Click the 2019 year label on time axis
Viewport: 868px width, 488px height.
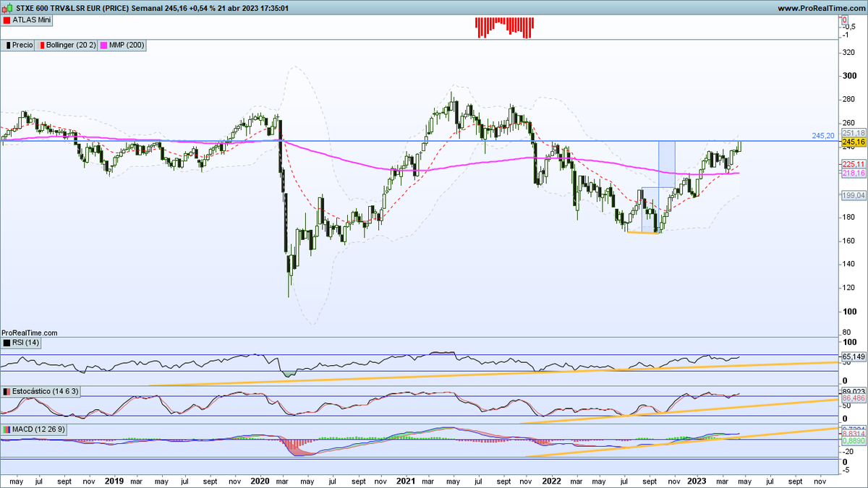tap(114, 480)
